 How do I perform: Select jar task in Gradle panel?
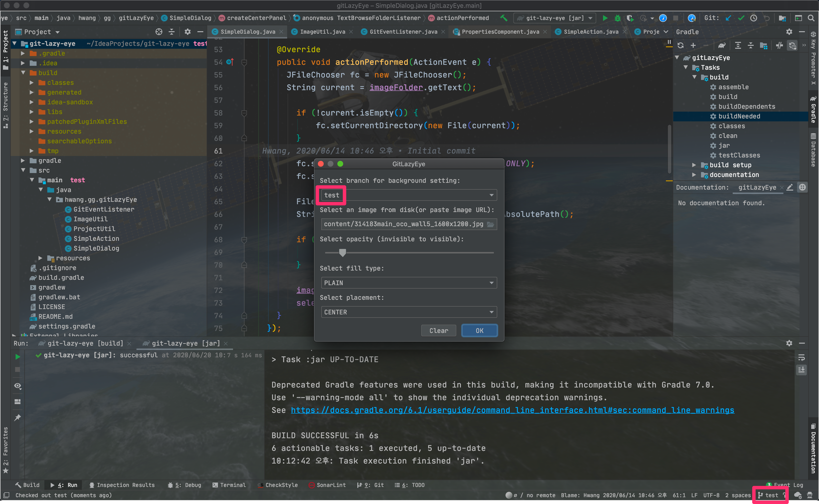(x=724, y=146)
